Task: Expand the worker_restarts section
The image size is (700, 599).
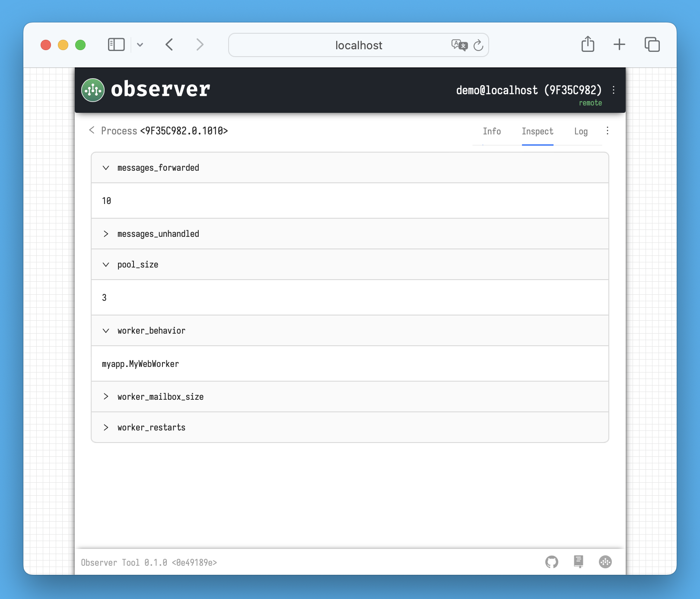Action: click(106, 427)
